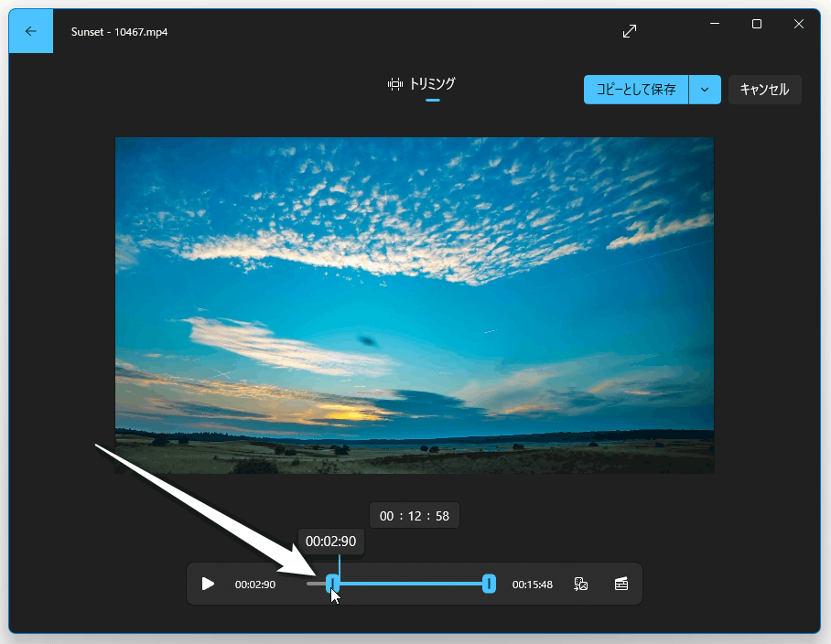831x644 pixels.
Task: Click the trimming icon next to トリミング
Action: [x=394, y=84]
